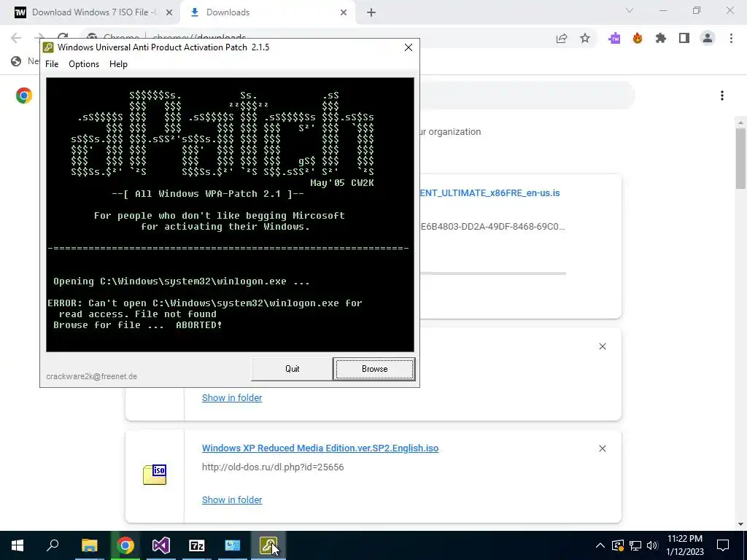
Task: Open the Chrome profile avatar
Action: coord(708,39)
